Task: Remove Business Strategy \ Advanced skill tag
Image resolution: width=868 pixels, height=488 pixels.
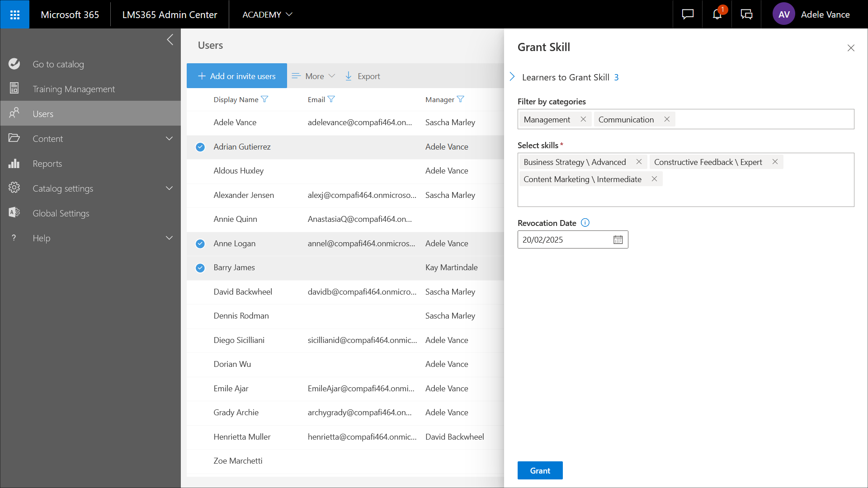Action: 639,162
